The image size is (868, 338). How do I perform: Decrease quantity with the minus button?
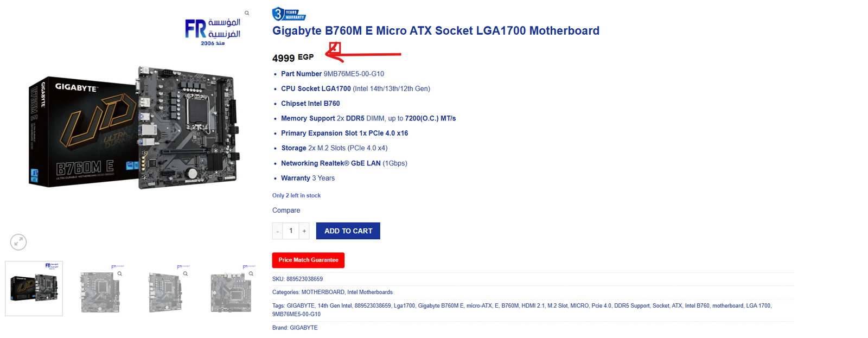click(278, 231)
